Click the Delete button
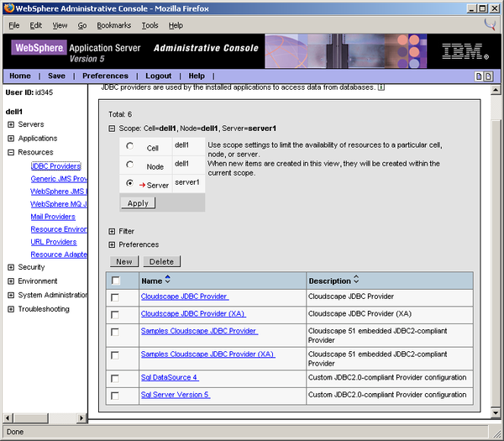The width and height of the screenshot is (504, 441). 161,261
